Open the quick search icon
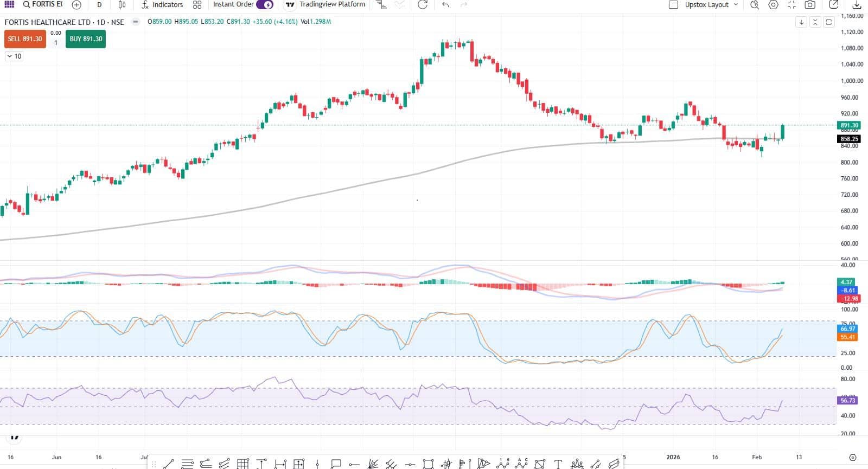The width and height of the screenshot is (868, 469). click(x=754, y=4)
